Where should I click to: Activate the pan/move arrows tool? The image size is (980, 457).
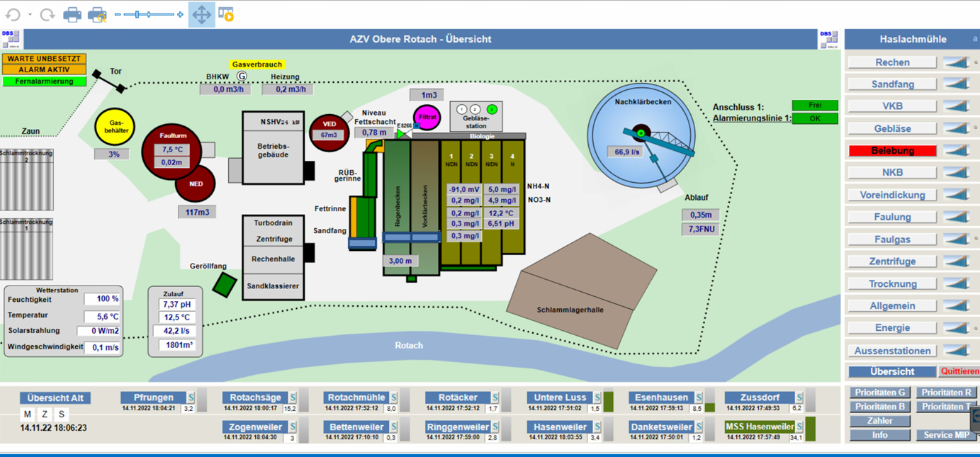(x=201, y=14)
